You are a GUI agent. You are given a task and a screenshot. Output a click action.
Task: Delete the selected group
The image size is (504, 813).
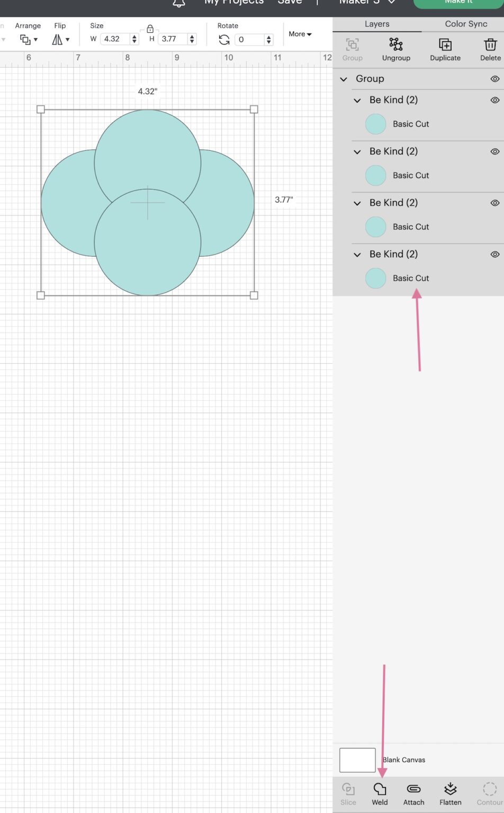pyautogui.click(x=489, y=49)
